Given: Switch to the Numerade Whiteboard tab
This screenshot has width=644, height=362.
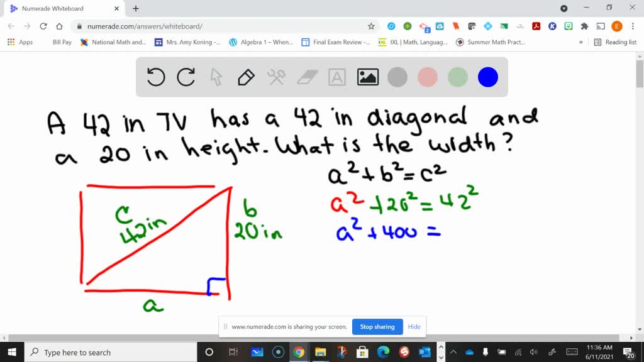Looking at the screenshot, I should tap(60, 9).
